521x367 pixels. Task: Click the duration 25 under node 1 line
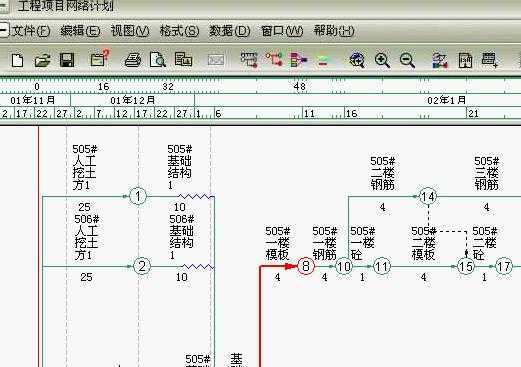[x=84, y=207]
